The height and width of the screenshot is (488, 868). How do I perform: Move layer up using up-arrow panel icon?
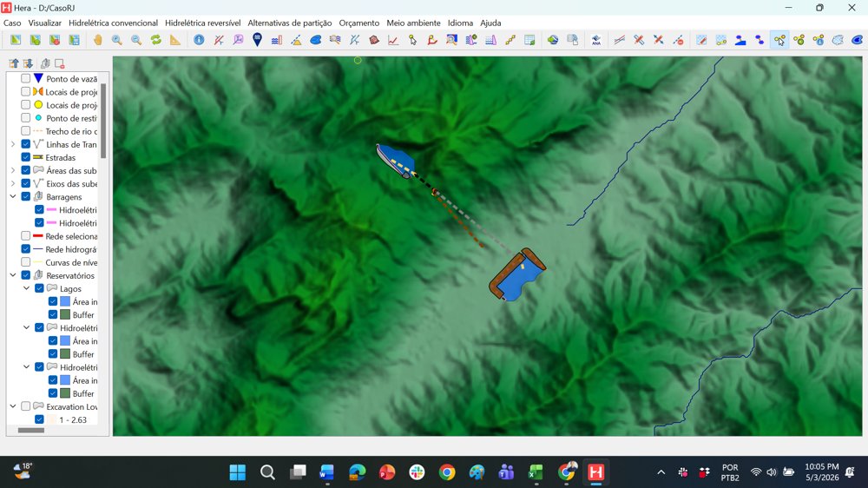click(x=14, y=63)
